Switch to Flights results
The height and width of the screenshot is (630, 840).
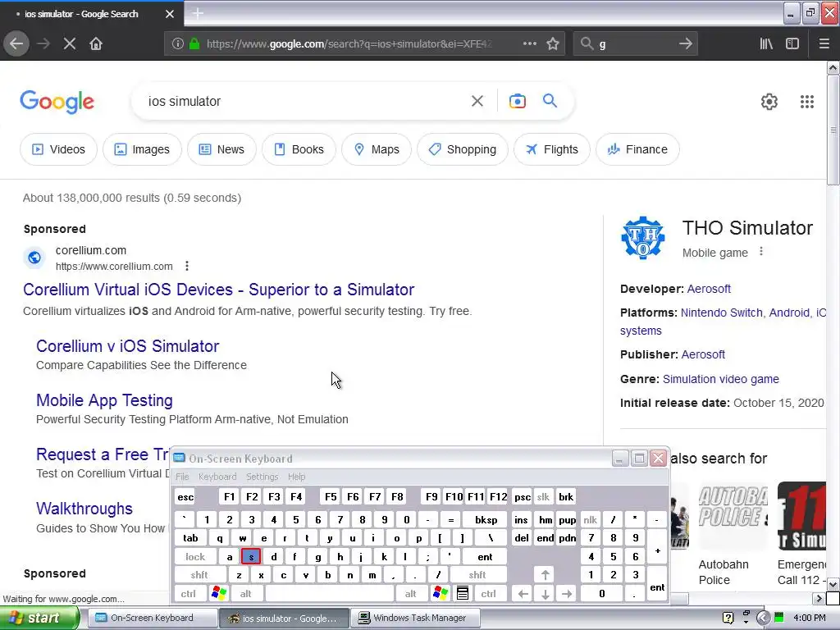[x=552, y=149]
